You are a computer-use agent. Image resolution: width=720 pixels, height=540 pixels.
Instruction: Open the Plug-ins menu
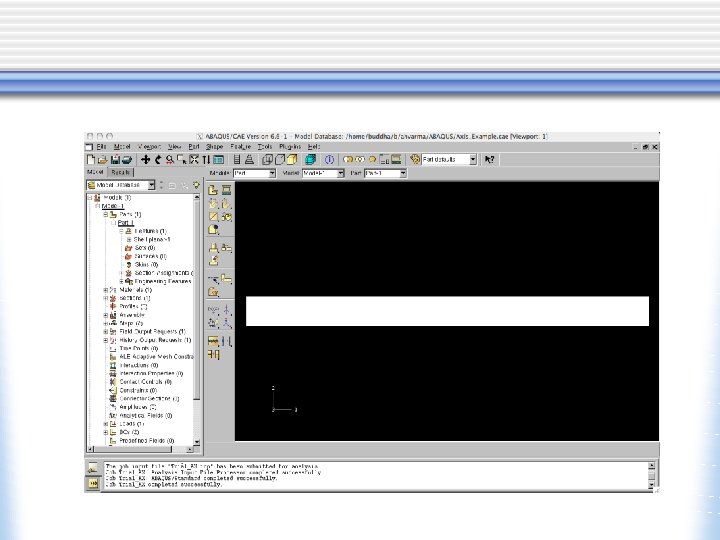pyautogui.click(x=290, y=146)
